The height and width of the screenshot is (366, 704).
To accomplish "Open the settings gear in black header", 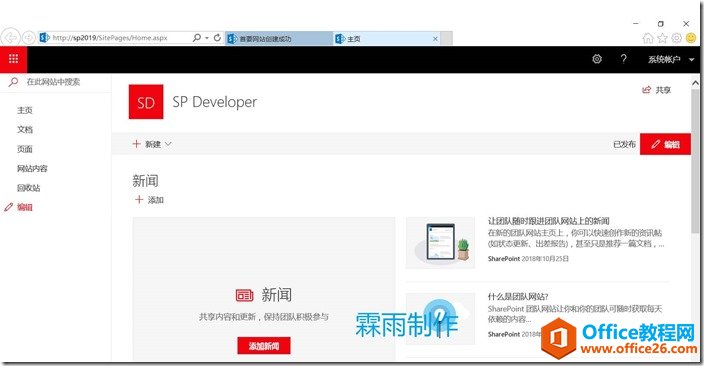I will (x=597, y=59).
